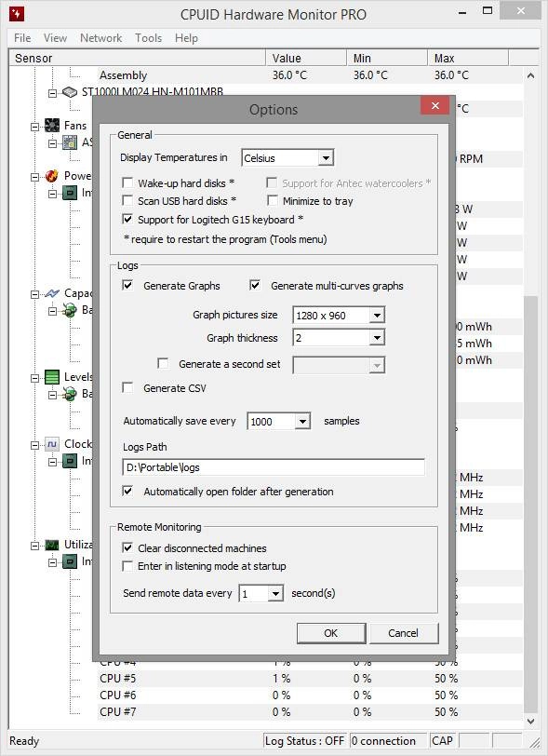548x756 pixels.
Task: Confirm options with OK button
Action: (331, 633)
